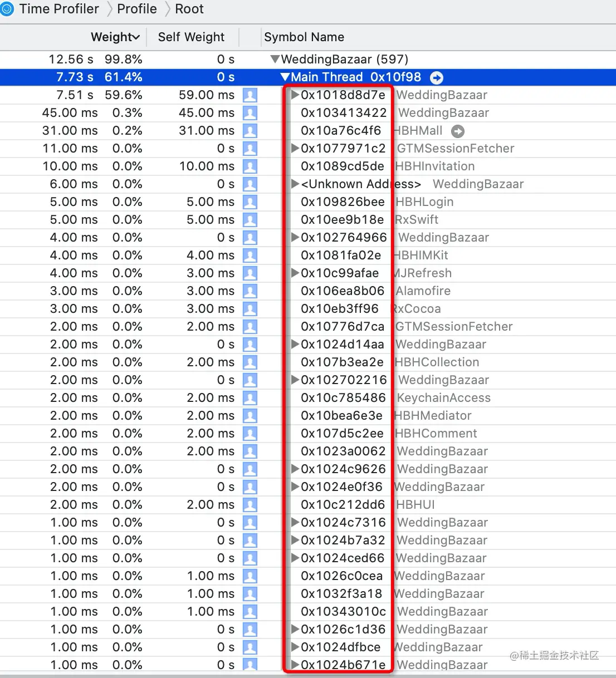The image size is (616, 678).
Task: Click the HBHCollection library name
Action: pos(437,362)
